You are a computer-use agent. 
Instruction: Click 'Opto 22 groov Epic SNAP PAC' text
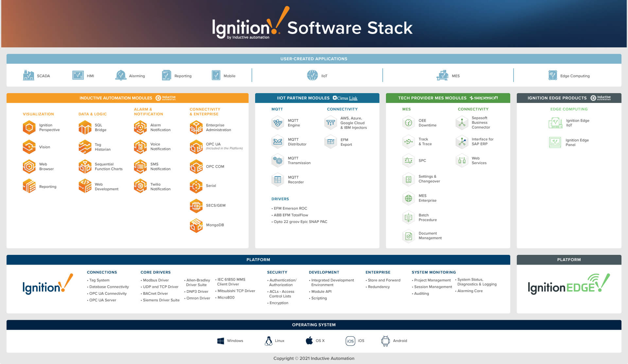click(300, 222)
